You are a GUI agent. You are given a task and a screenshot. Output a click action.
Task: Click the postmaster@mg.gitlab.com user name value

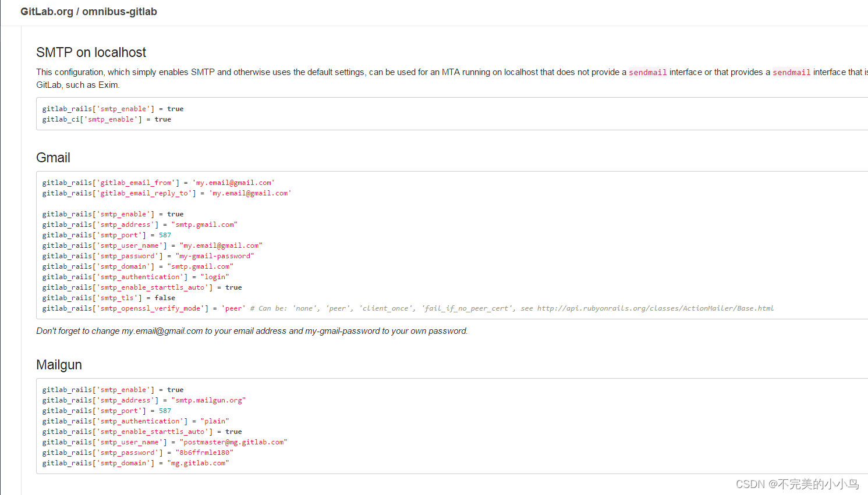point(233,442)
